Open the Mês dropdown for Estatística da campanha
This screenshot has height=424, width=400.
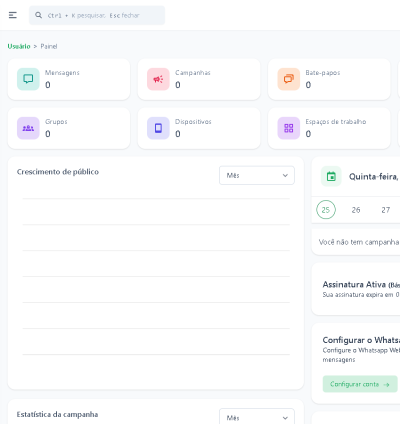coord(257,417)
